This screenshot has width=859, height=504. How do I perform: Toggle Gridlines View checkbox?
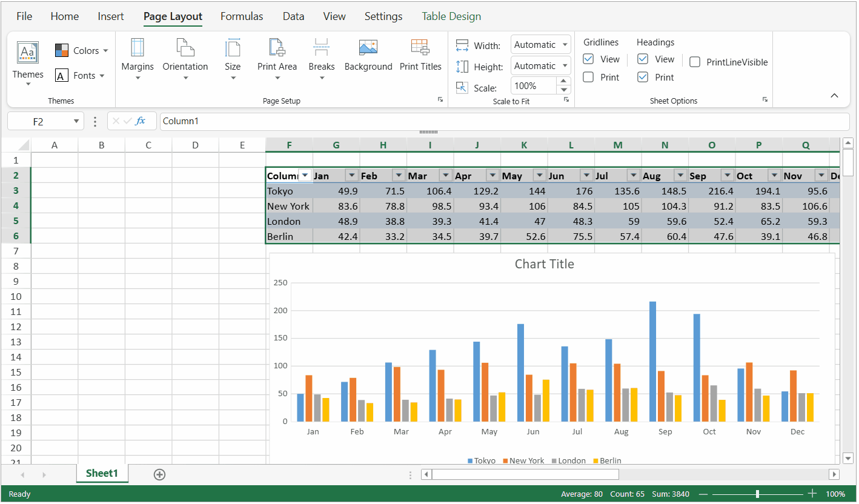588,59
